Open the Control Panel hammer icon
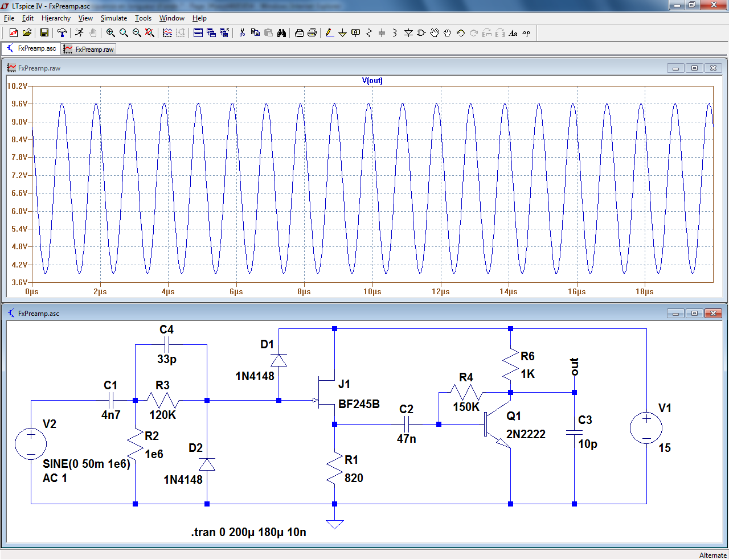729x560 pixels. click(x=62, y=33)
